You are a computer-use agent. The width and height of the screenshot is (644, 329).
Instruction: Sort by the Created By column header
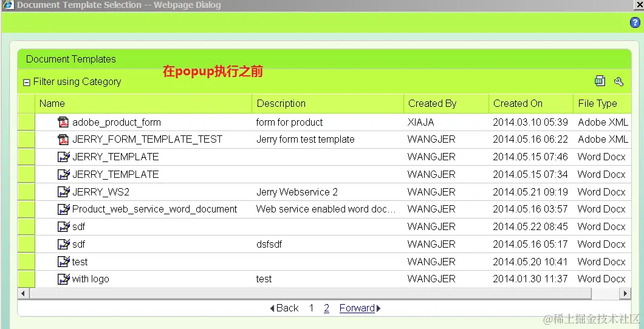tap(447, 103)
